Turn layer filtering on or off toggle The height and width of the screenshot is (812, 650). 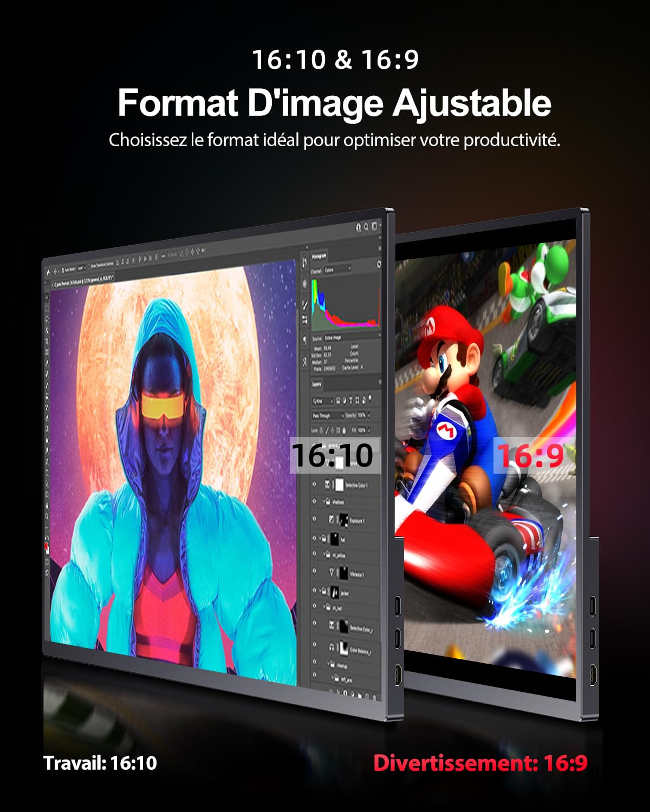pyautogui.click(x=370, y=397)
